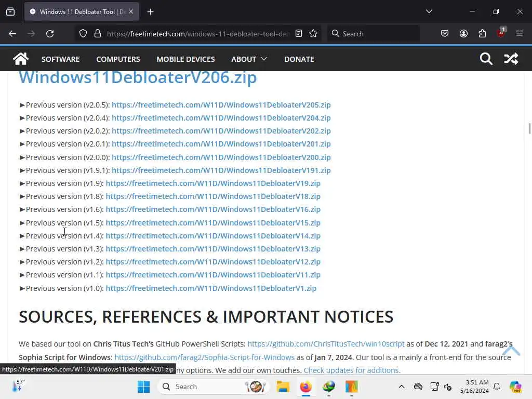The height and width of the screenshot is (399, 532).
Task: Open the DONATE menu item
Action: coord(299,59)
